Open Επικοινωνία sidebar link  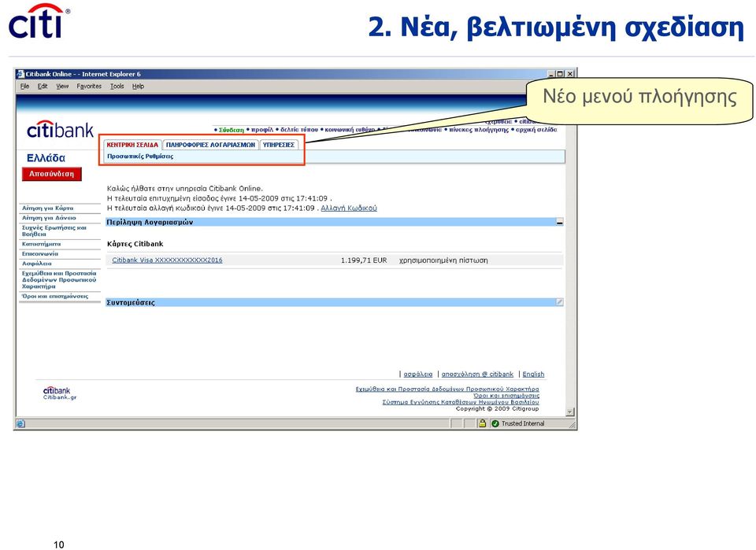[40, 254]
